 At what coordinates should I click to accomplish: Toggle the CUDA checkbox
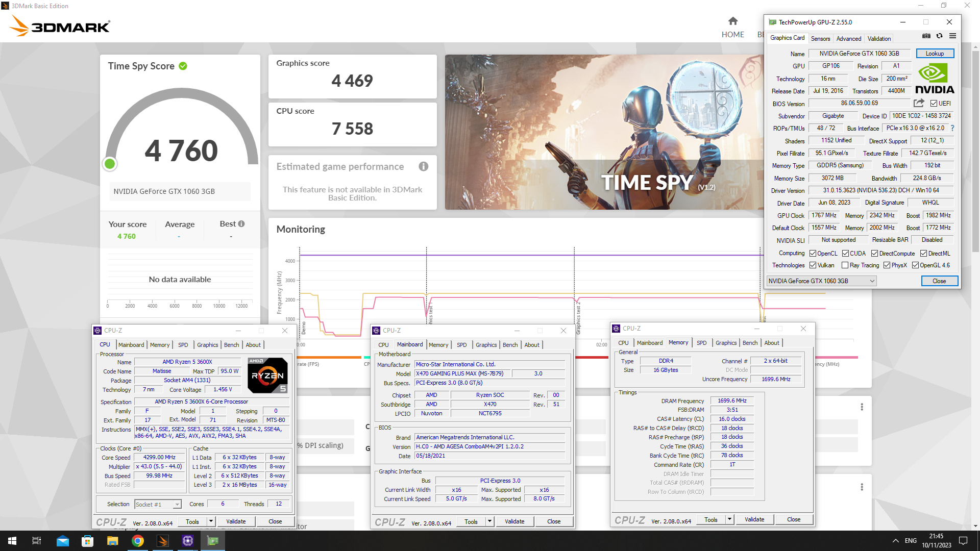coord(845,254)
